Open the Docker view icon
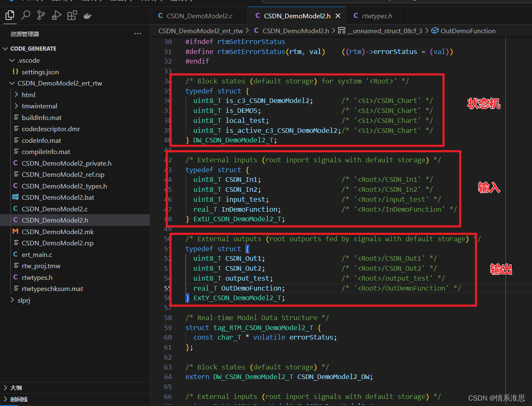Screen dimensions: 532x406 pyautogui.click(x=87, y=16)
